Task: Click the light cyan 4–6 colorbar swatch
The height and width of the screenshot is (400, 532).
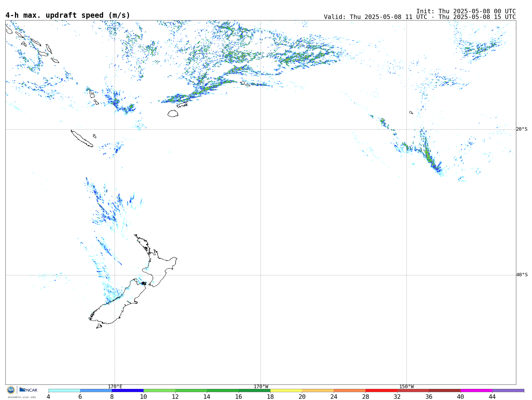Action: point(64,390)
